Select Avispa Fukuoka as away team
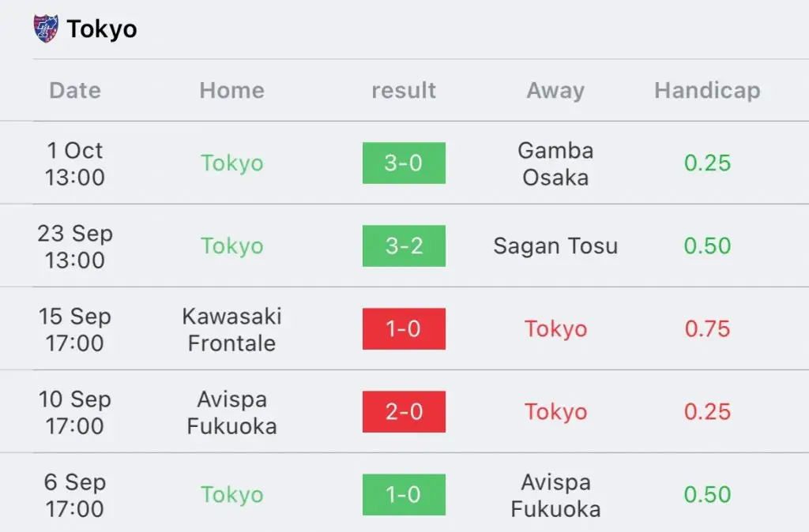Viewport: 809px width, 532px height. click(555, 496)
